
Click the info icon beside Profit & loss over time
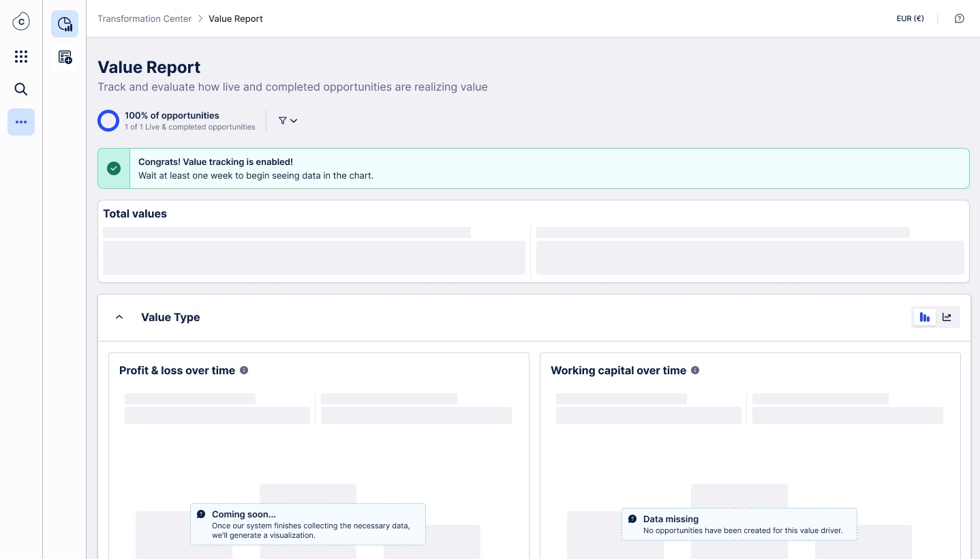point(244,370)
